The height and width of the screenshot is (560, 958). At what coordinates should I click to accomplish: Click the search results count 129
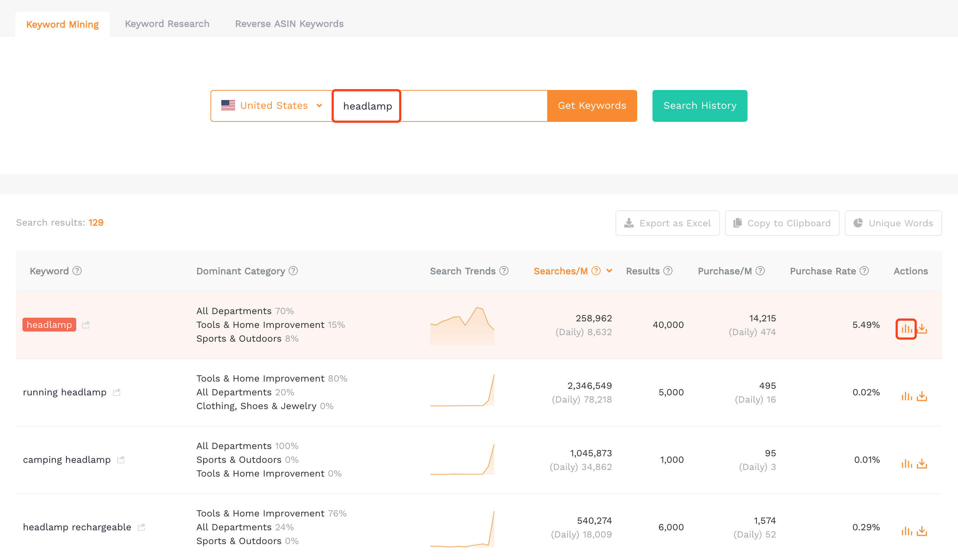tap(96, 222)
